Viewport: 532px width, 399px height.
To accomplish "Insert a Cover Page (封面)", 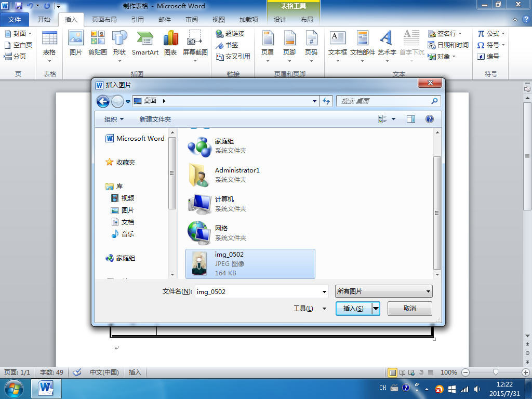I will coord(18,33).
